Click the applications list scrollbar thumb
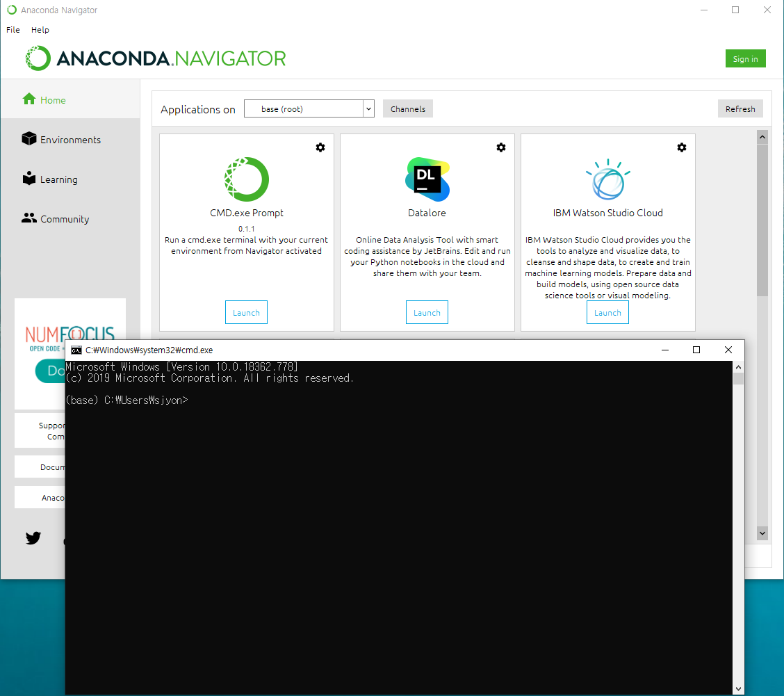784x696 pixels. (762, 220)
